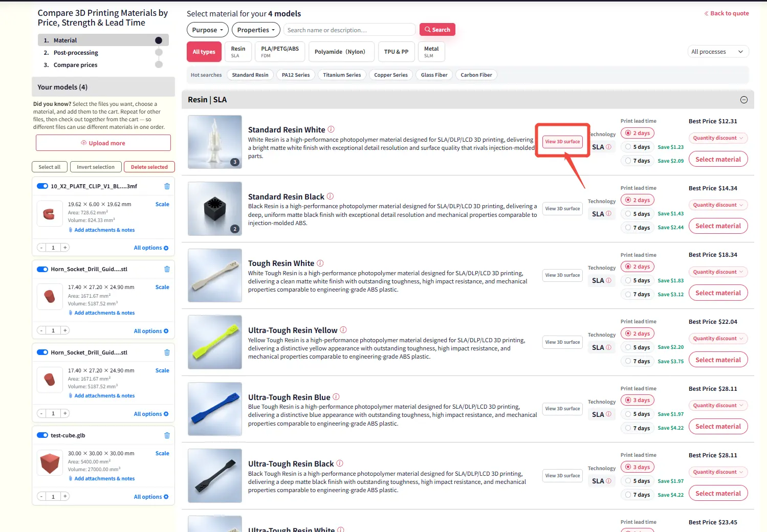This screenshot has height=532, width=767.
Task: Increase quantity for test-cube.glb model
Action: pos(65,496)
